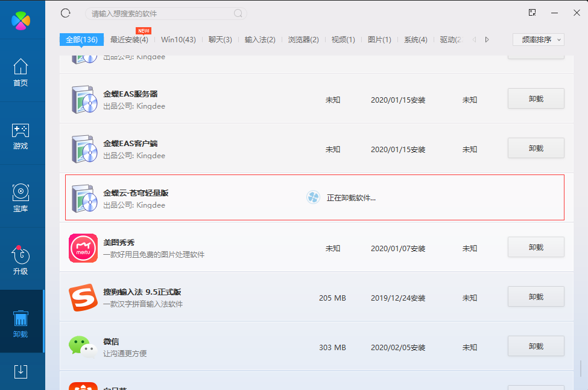The image size is (588, 390).
Task: Select the 美图秀秀 name text
Action: coord(119,243)
